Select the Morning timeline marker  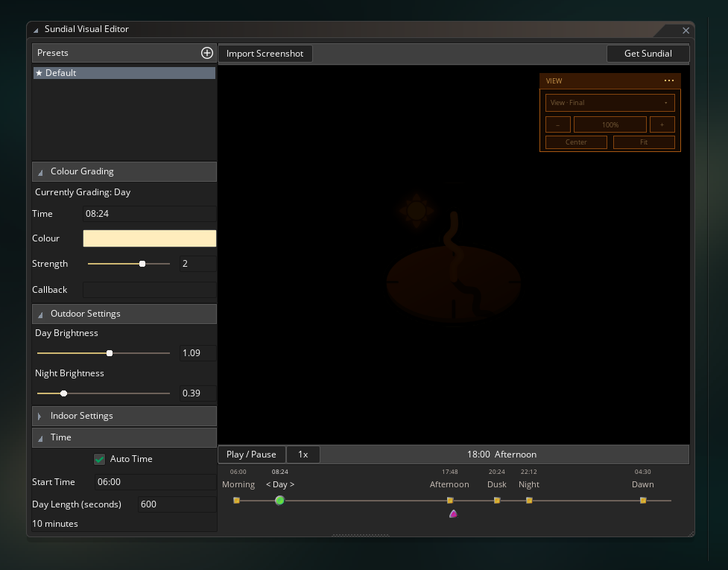point(236,501)
